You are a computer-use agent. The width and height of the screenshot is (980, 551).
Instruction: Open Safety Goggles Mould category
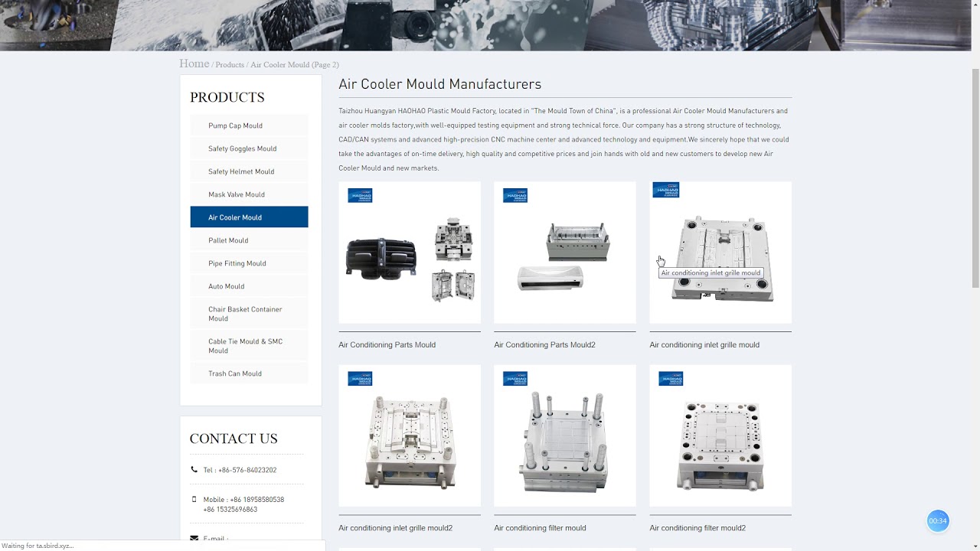point(249,148)
